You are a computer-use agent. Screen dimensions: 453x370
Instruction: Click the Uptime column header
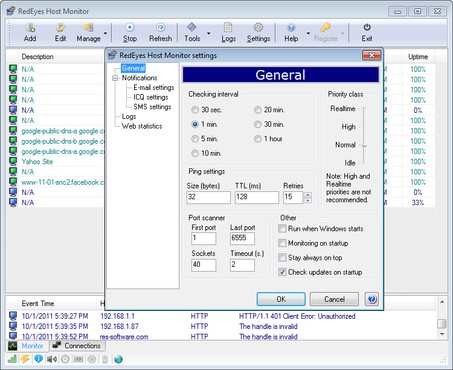click(x=418, y=57)
